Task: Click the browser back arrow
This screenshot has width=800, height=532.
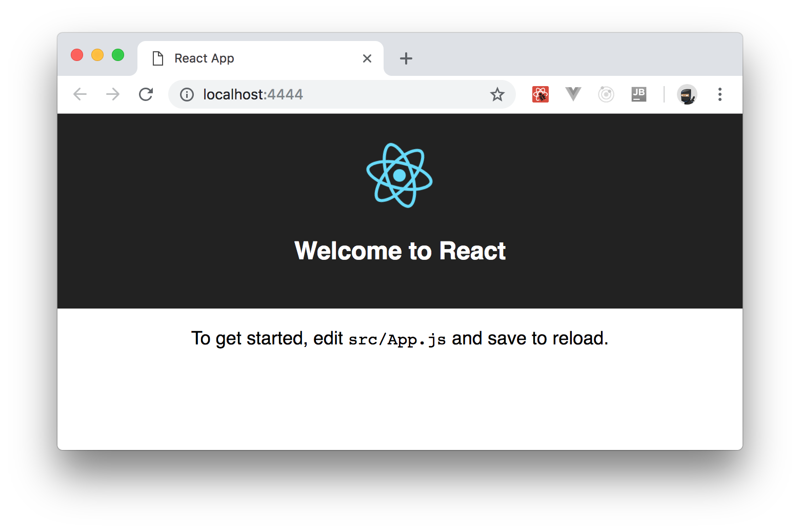Action: tap(80, 94)
